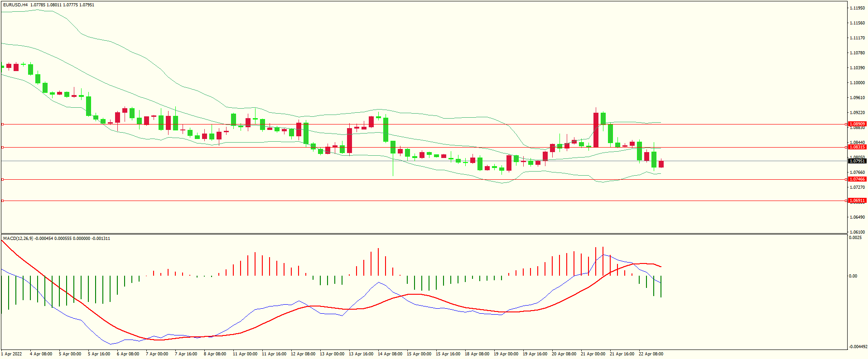Click the 15 Apr 00:00 time label
868x359 pixels.
click(419, 354)
